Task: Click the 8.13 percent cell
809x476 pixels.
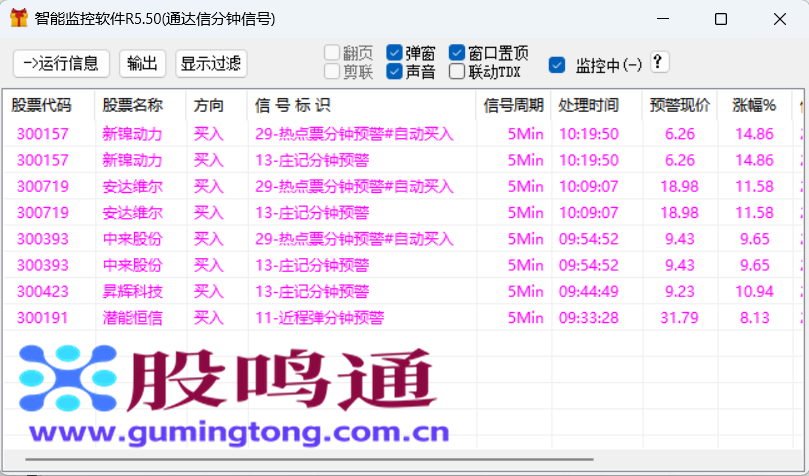Action: click(754, 318)
